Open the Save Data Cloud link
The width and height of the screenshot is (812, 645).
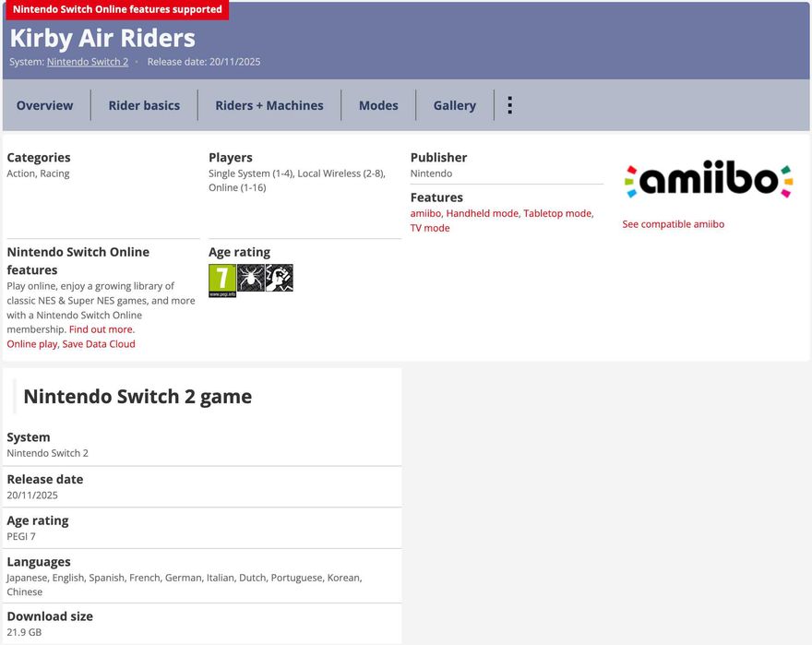point(99,344)
